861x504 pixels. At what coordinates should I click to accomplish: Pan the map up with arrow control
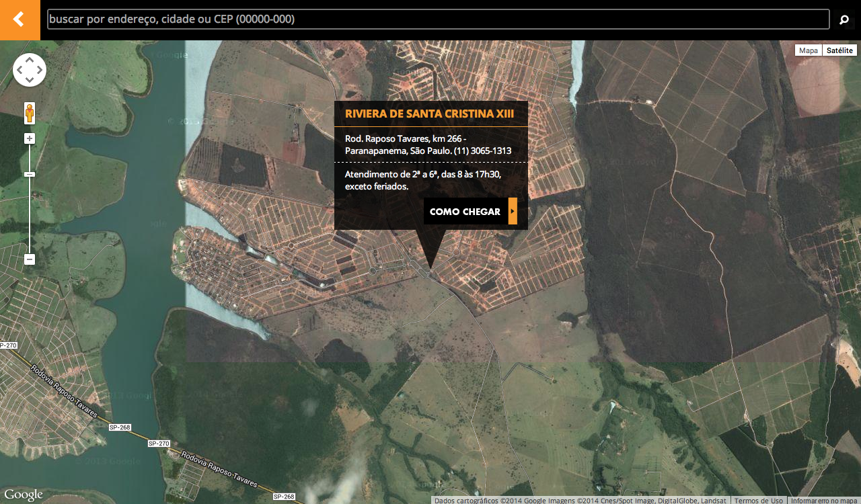[x=30, y=60]
